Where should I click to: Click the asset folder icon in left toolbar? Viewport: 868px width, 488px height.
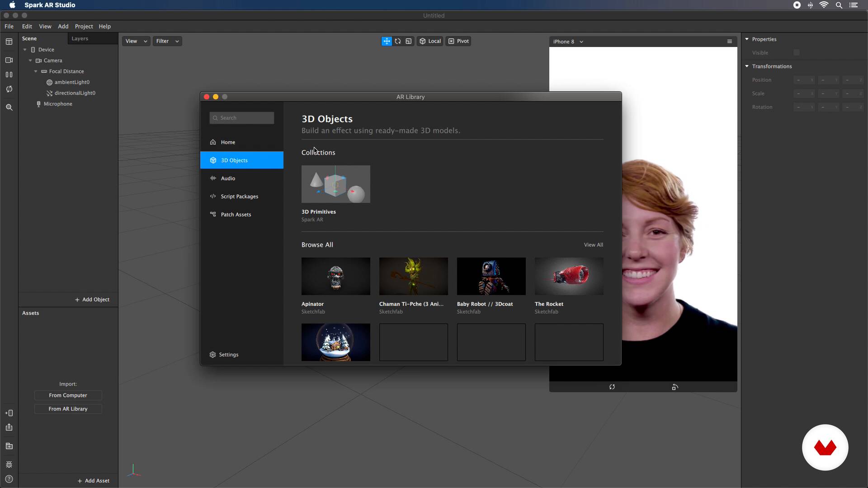9,446
